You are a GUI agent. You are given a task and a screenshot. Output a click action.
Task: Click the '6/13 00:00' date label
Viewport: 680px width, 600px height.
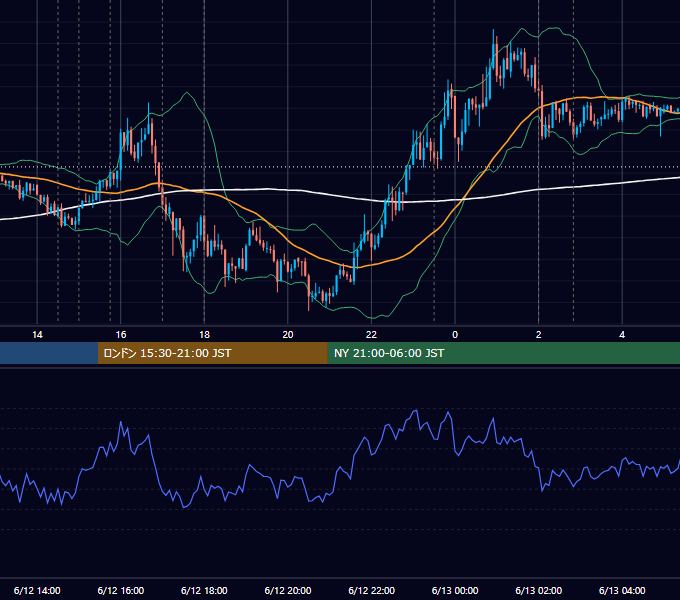(455, 590)
